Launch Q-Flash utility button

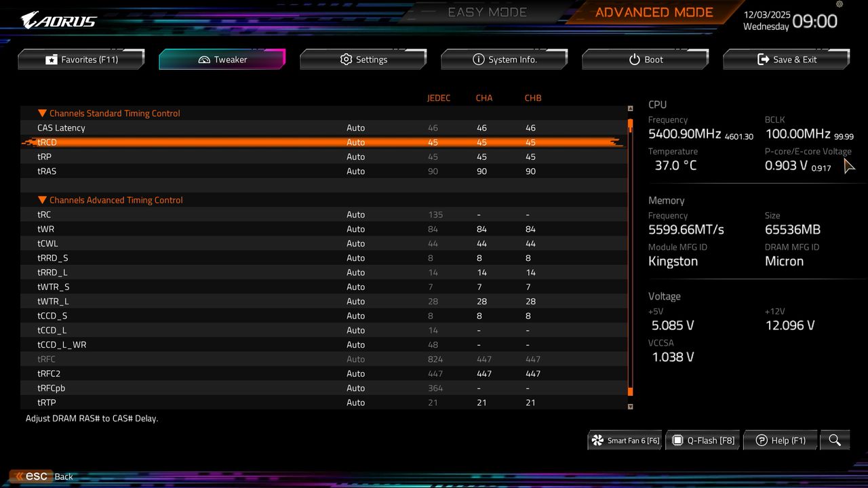coord(703,441)
